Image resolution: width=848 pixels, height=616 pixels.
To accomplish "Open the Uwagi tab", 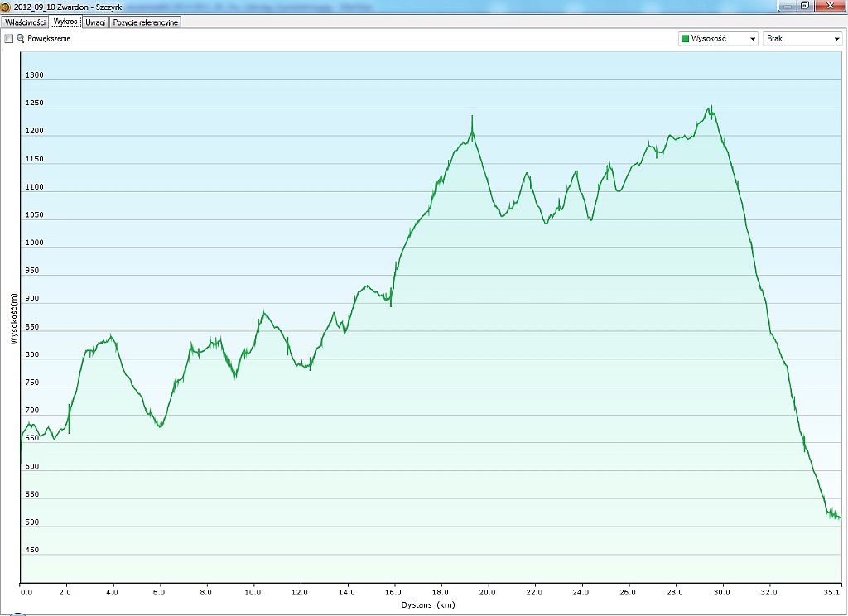I will click(x=95, y=22).
